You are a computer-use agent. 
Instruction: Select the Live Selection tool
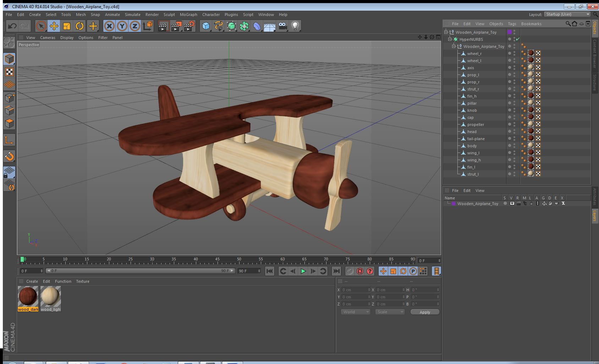point(41,26)
